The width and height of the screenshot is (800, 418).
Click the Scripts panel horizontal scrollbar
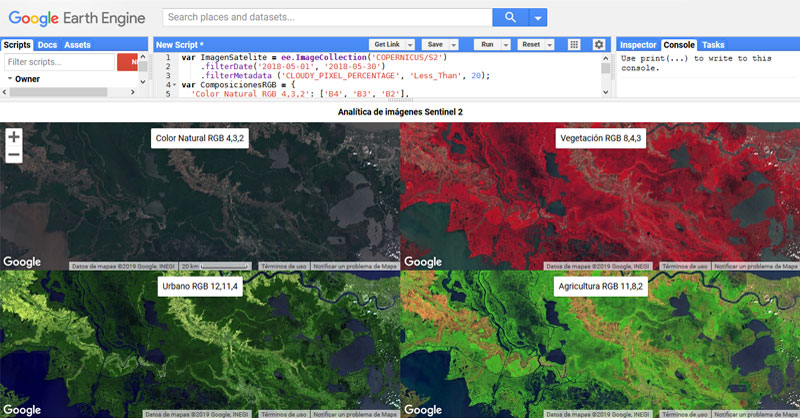(x=58, y=92)
